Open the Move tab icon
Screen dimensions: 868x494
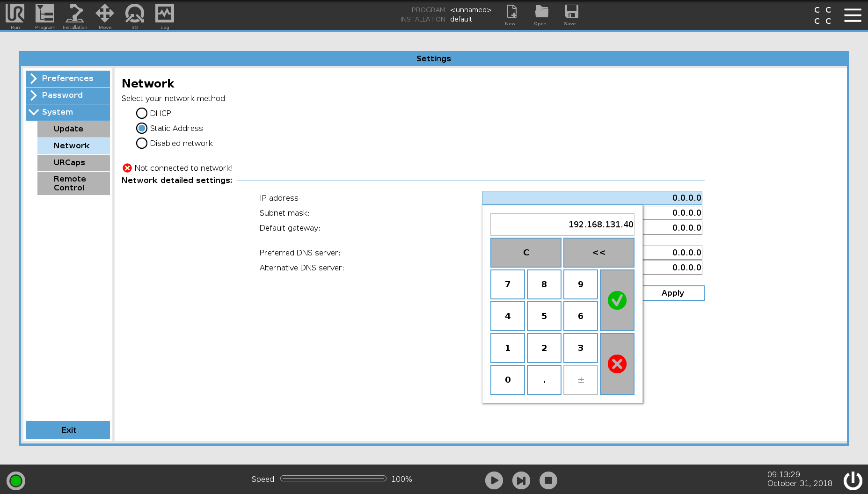pyautogui.click(x=105, y=14)
